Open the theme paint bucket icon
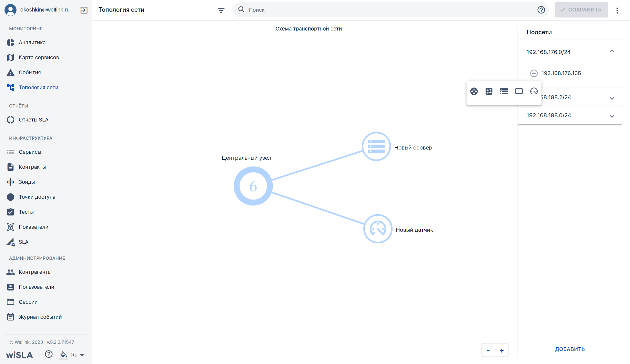The height and width of the screenshot is (364, 630). [x=63, y=354]
